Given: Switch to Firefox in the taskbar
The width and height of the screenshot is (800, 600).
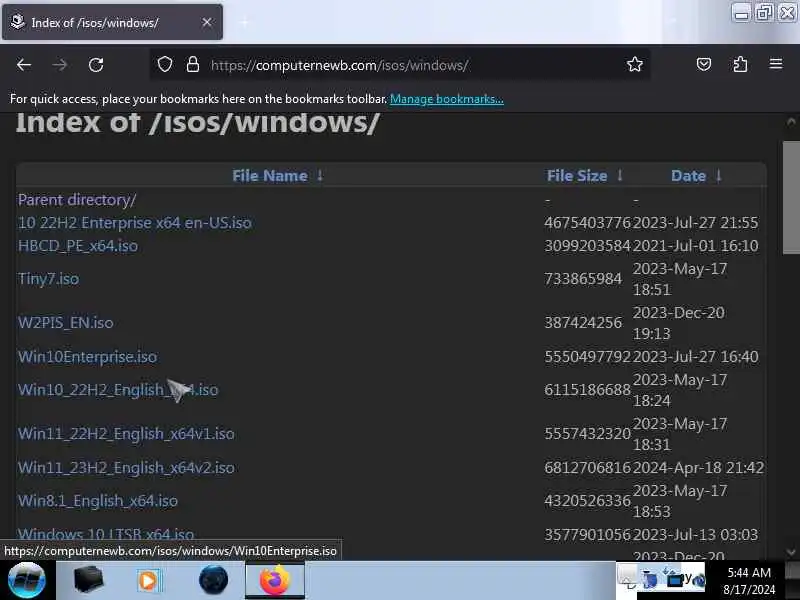Looking at the screenshot, I should 275,580.
